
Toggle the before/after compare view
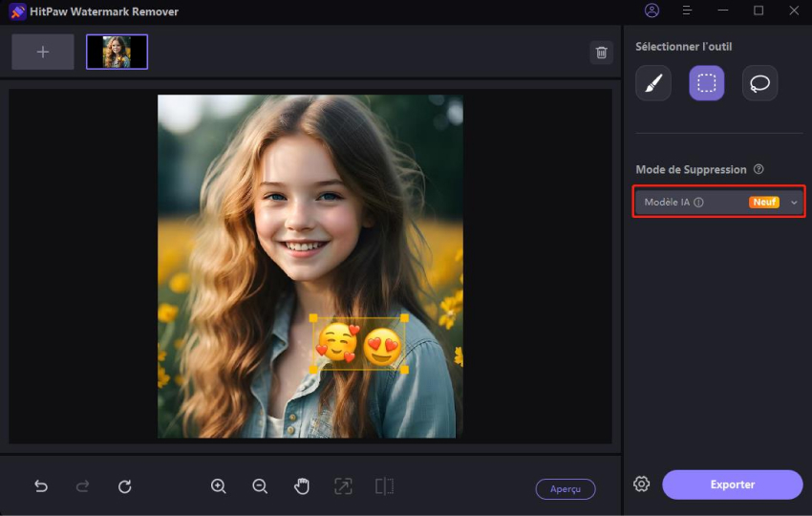coord(384,486)
